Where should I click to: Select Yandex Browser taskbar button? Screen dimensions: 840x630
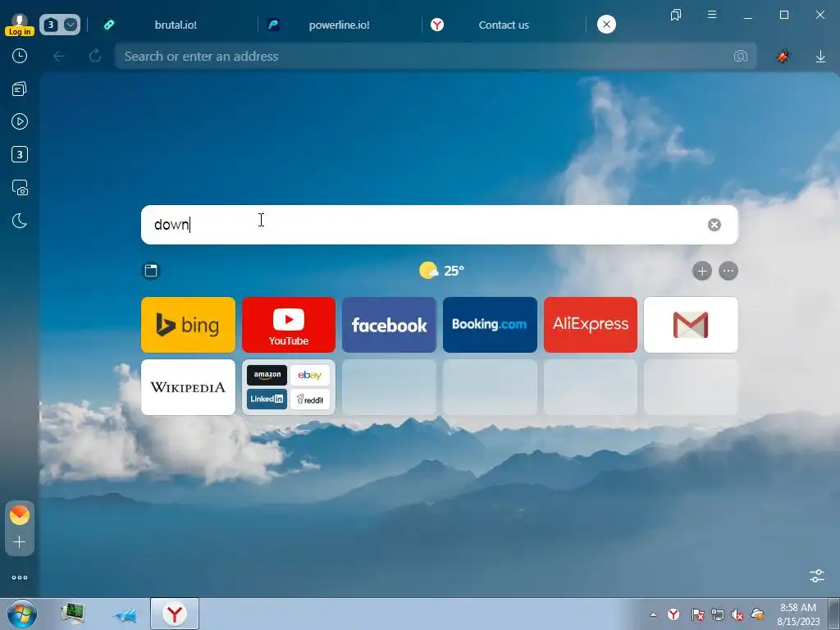[175, 614]
